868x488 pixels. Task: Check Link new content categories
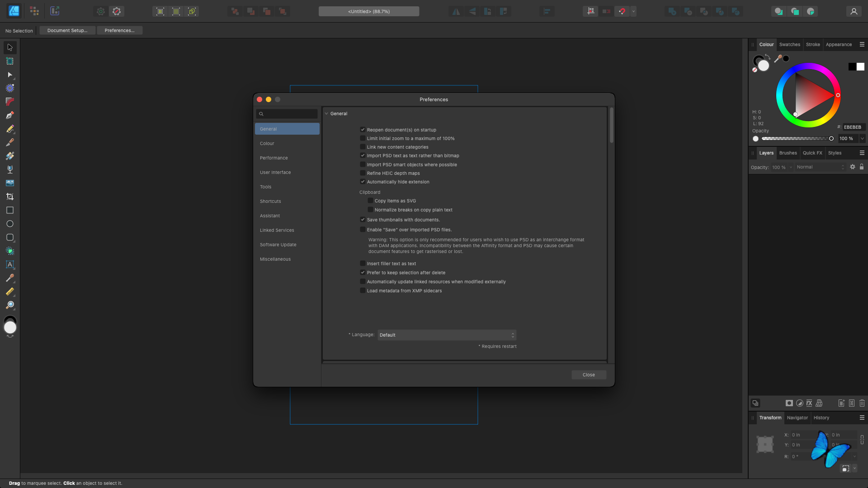(x=363, y=147)
